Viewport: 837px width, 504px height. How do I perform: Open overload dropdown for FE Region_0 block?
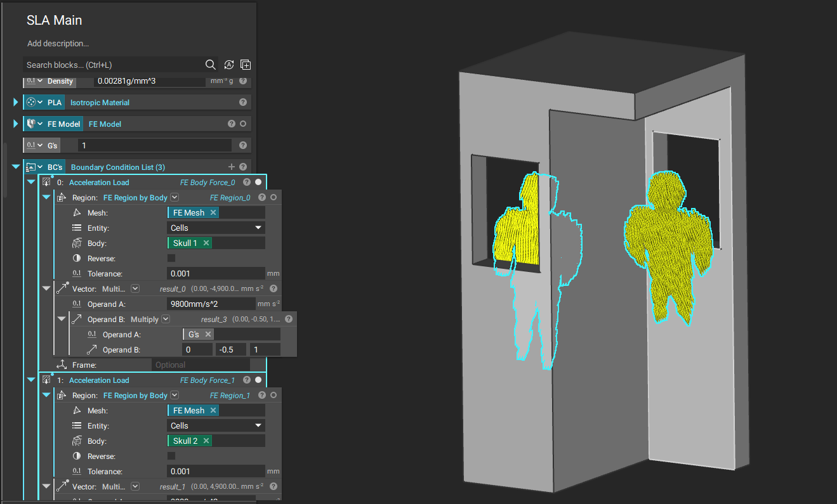coord(175,197)
